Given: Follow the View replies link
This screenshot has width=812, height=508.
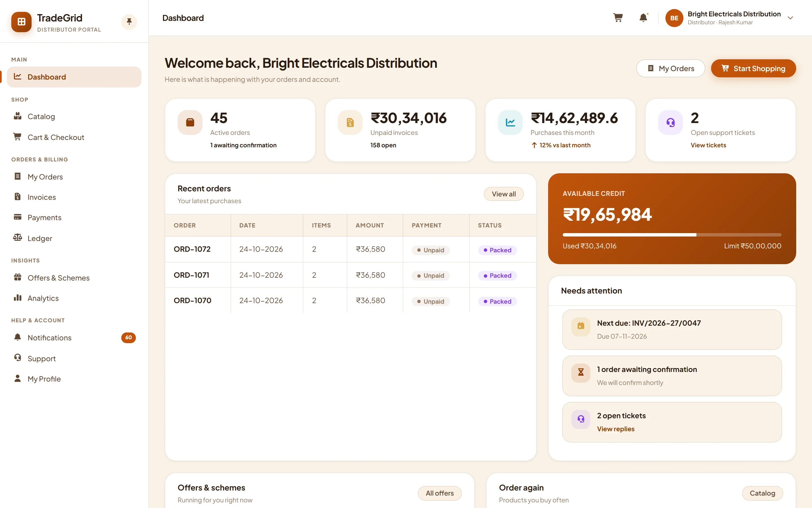Looking at the screenshot, I should [616, 429].
